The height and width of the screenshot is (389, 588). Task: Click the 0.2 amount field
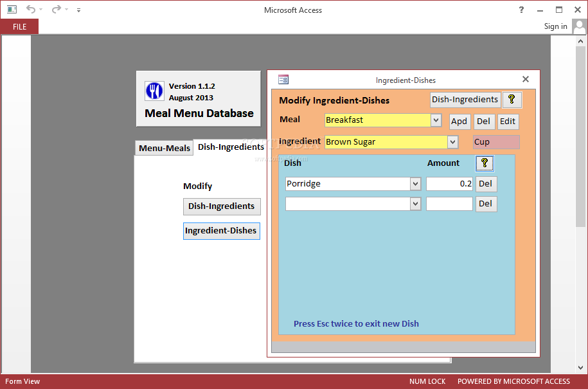pyautogui.click(x=449, y=184)
